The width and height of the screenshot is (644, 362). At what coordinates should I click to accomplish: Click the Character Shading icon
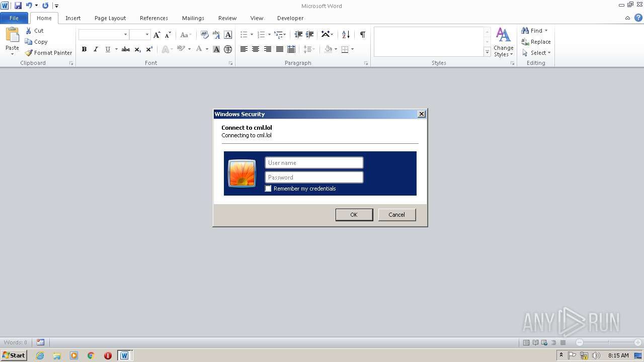pyautogui.click(x=216, y=49)
